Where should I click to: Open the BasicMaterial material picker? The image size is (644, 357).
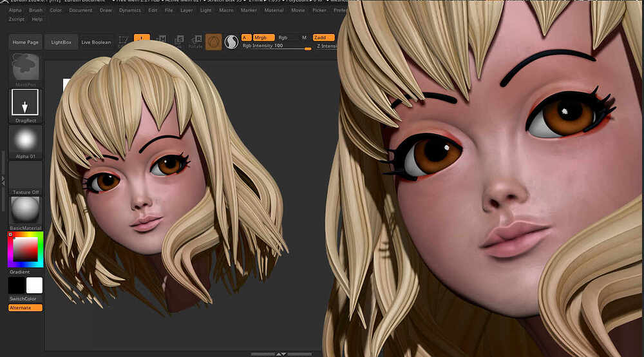(x=26, y=213)
